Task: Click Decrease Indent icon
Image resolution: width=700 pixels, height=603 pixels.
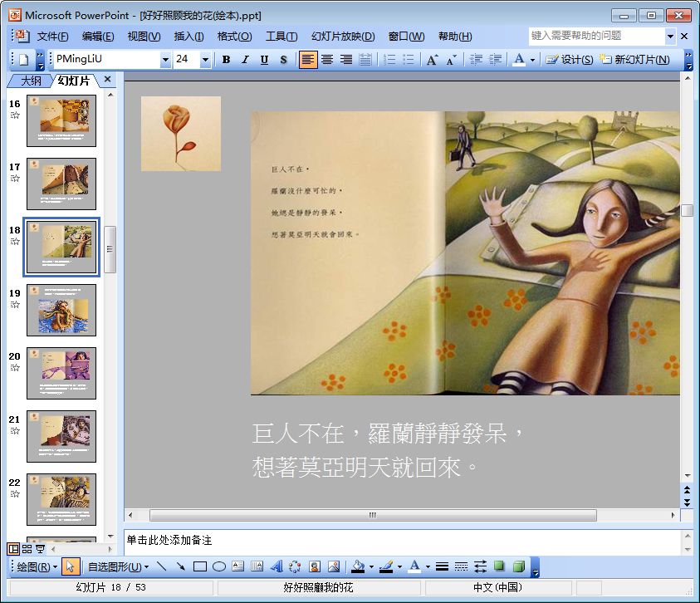Action: 476,60
